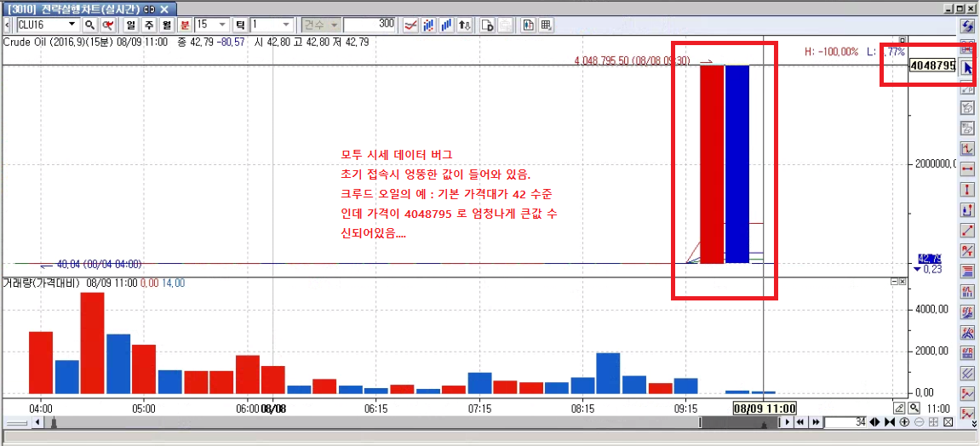This screenshot has width=980, height=446.
Task: Toggle the 일 (daily) period button
Action: (131, 25)
